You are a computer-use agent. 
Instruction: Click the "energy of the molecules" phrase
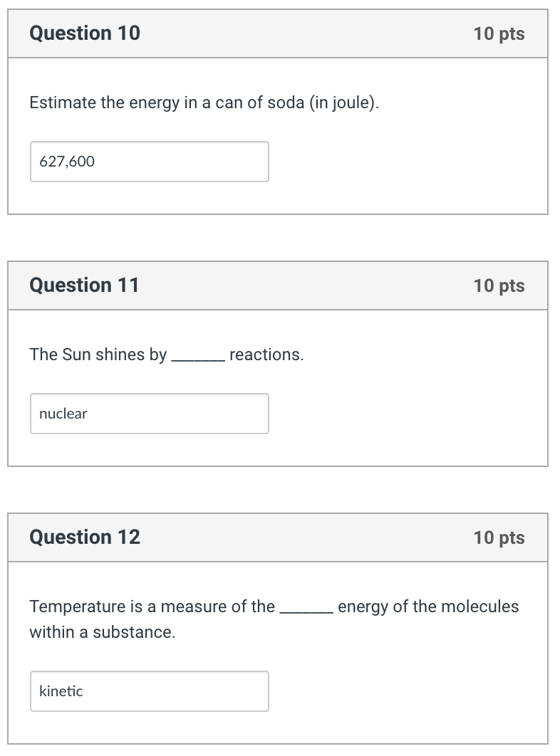click(x=428, y=607)
